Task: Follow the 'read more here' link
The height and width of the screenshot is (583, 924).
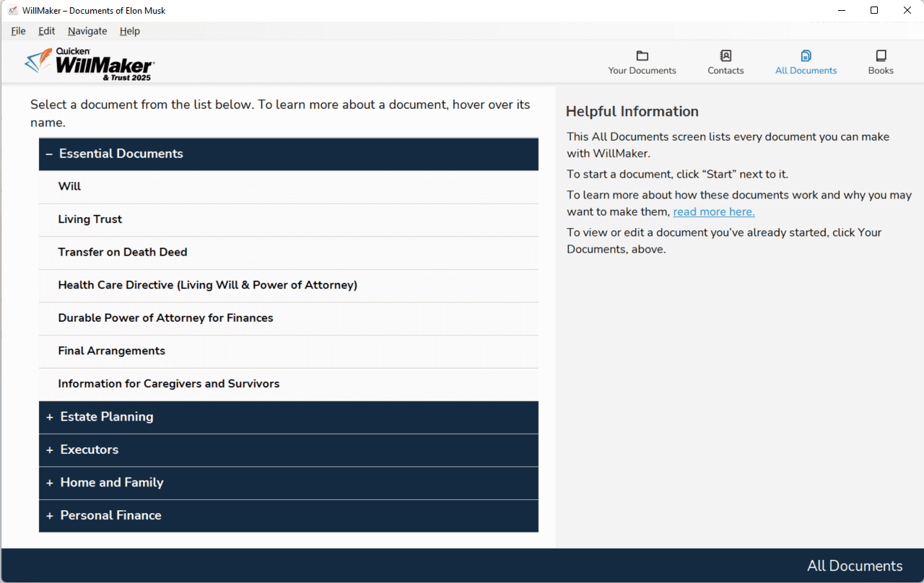Action: click(x=713, y=212)
